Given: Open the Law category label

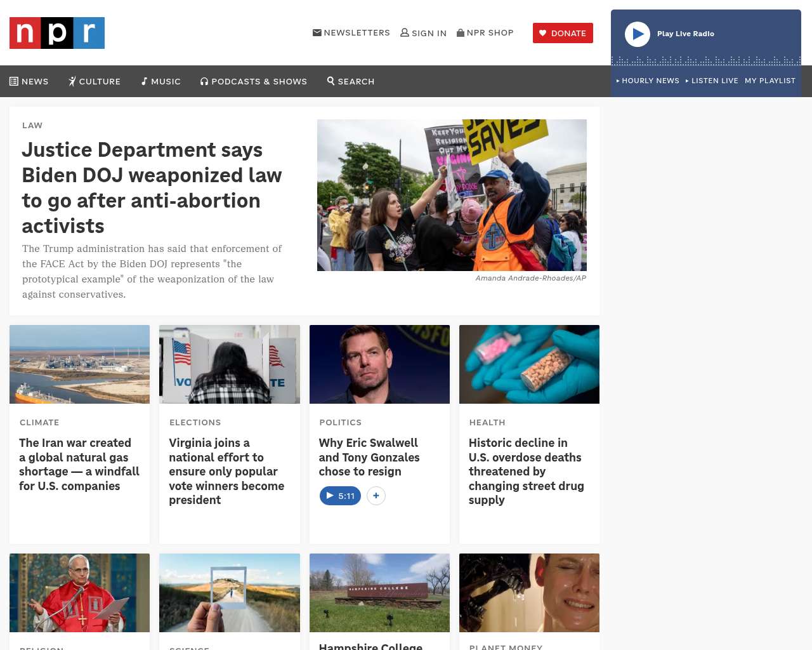Looking at the screenshot, I should [x=32, y=125].
